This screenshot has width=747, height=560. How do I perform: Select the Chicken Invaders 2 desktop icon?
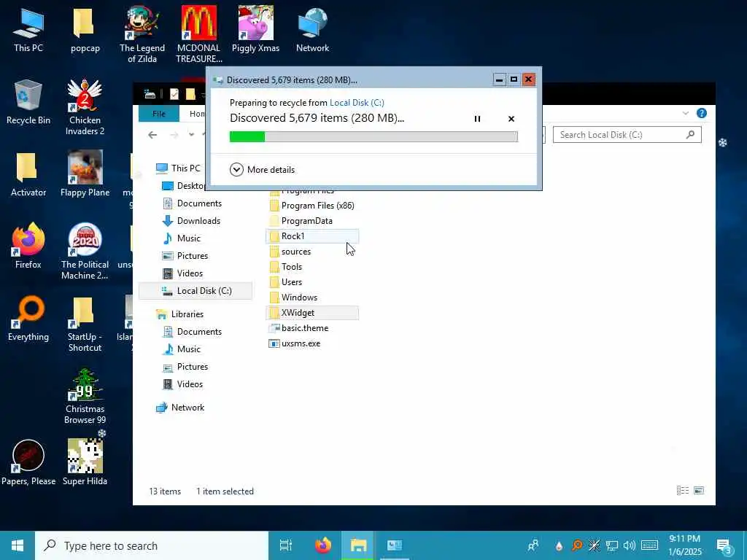pos(85,108)
